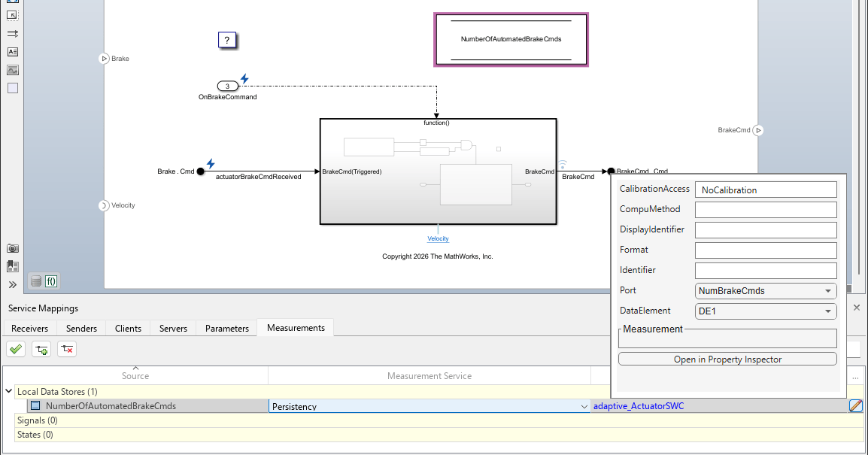Screen dimensions: 868x455
Task: Click the function() trigger port label
Action: [x=436, y=123]
